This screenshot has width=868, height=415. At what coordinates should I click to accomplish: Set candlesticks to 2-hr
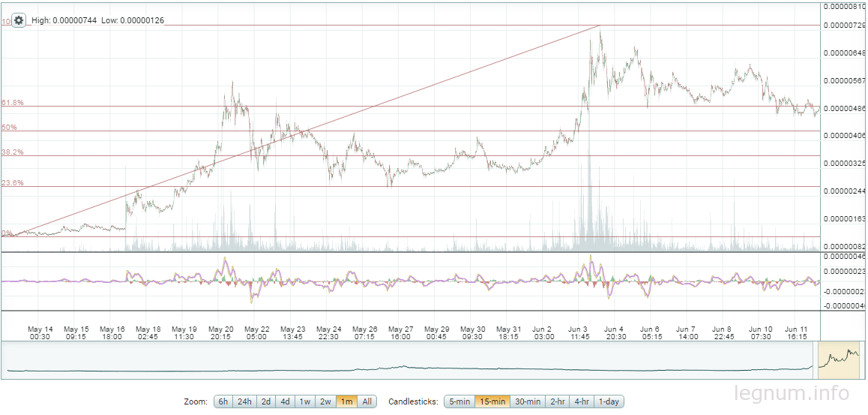click(558, 401)
